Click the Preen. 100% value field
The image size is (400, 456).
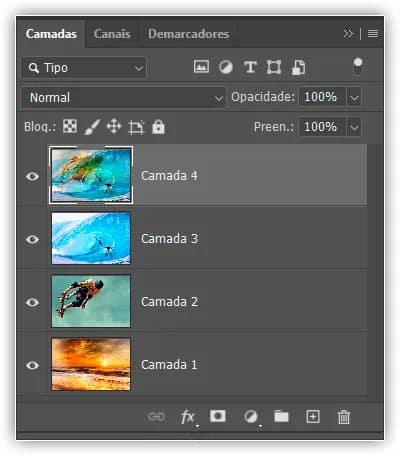point(322,127)
